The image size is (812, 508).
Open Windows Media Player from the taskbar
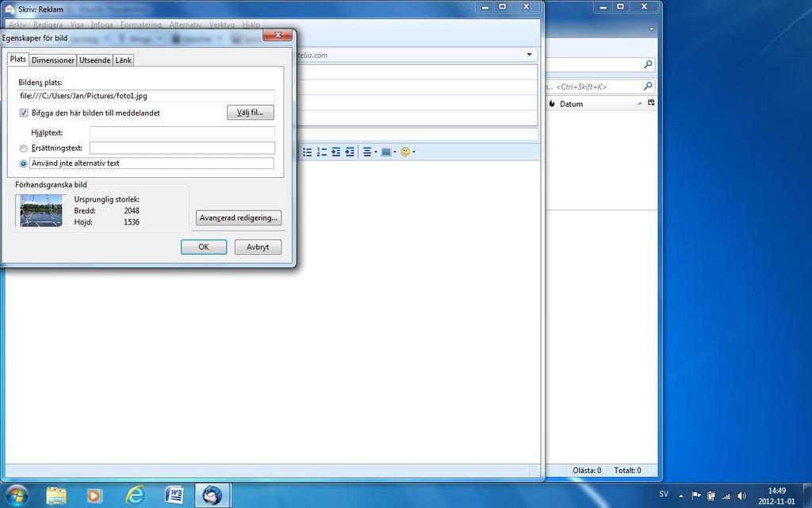click(x=95, y=495)
